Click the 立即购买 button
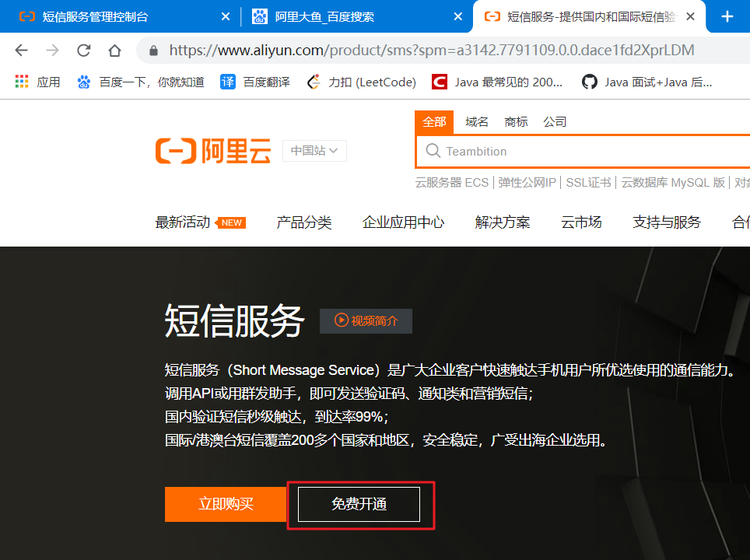 pyautogui.click(x=226, y=504)
